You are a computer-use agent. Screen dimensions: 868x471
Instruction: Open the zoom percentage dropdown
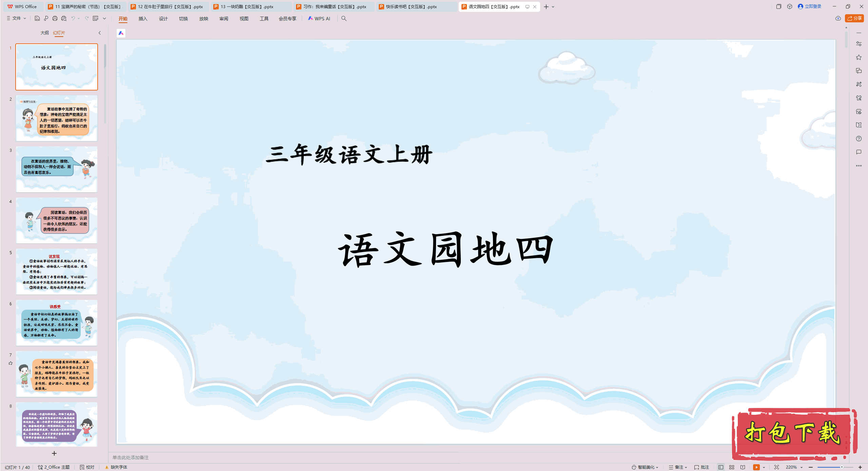click(x=795, y=467)
